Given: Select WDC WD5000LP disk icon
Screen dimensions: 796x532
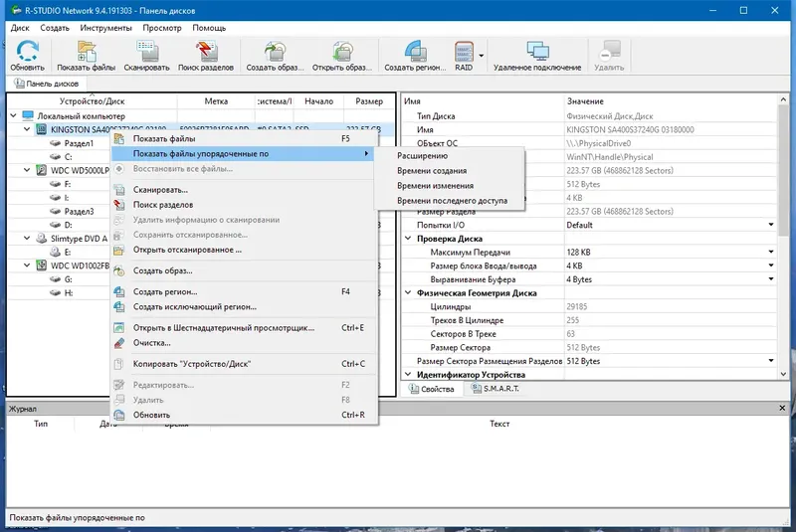Looking at the screenshot, I should click(41, 170).
